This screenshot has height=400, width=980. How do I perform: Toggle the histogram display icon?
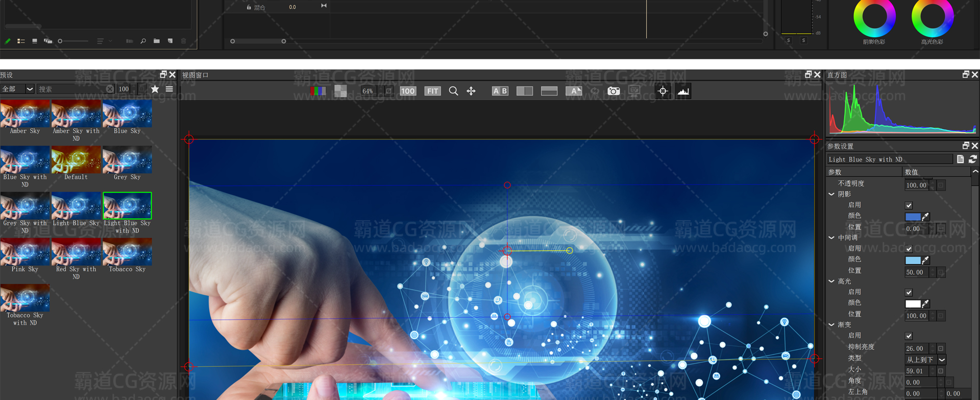point(683,91)
